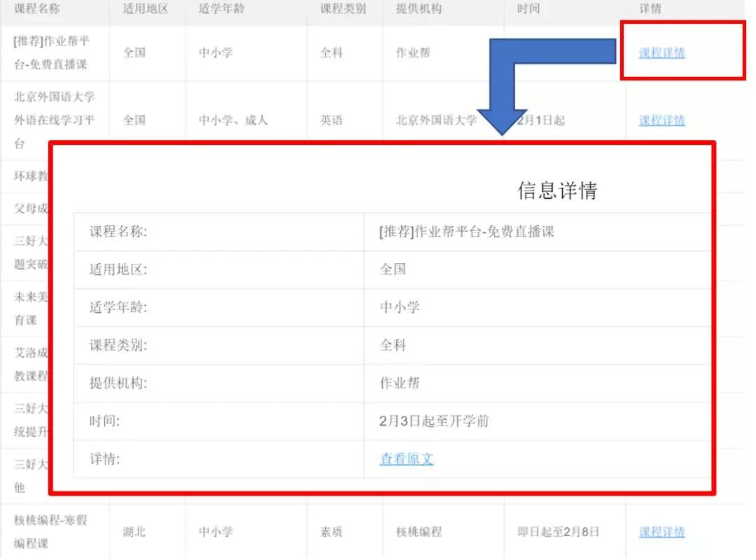Open 课程详情 link for 作业帮 course
This screenshot has width=756, height=560.
[661, 52]
